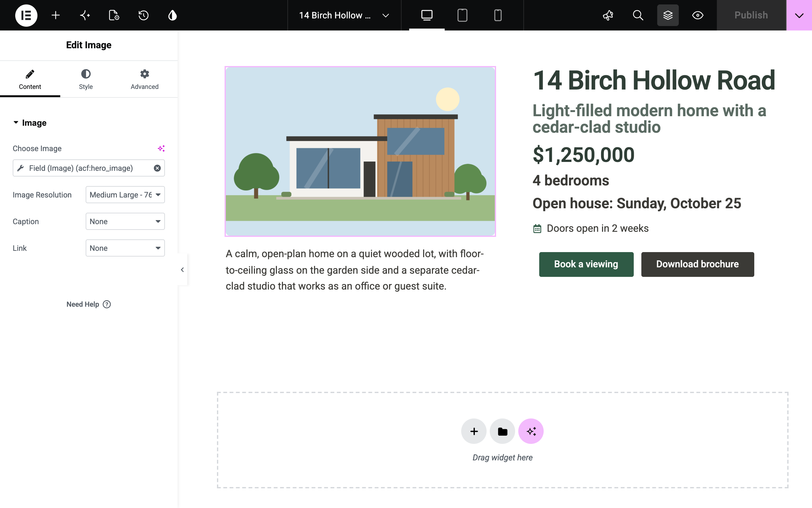Open the Link dropdown
This screenshot has height=508, width=812.
pyautogui.click(x=125, y=248)
